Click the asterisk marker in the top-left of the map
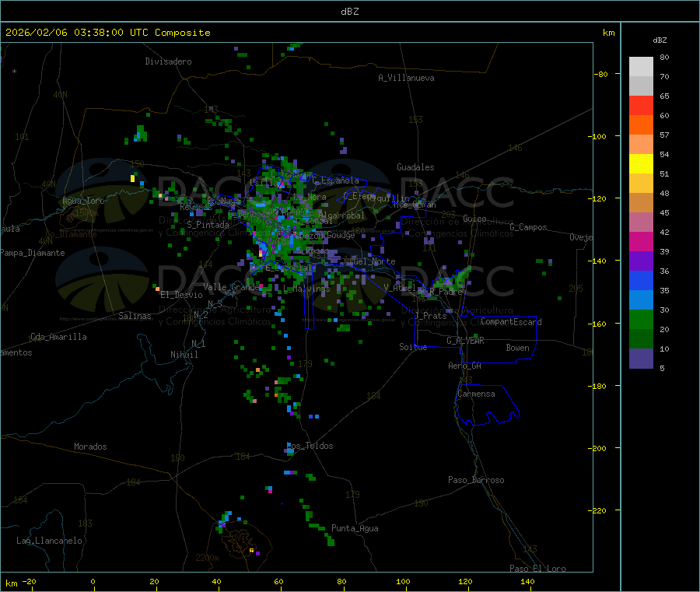 (x=15, y=72)
